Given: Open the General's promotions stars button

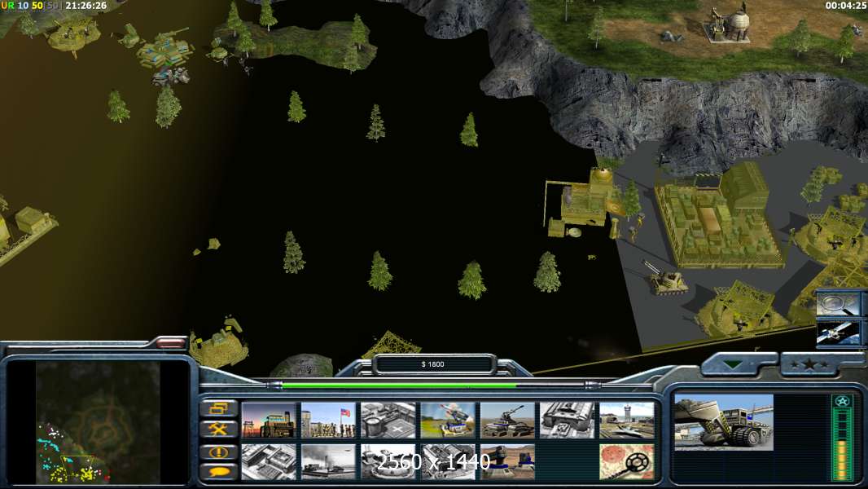Looking at the screenshot, I should pos(810,364).
